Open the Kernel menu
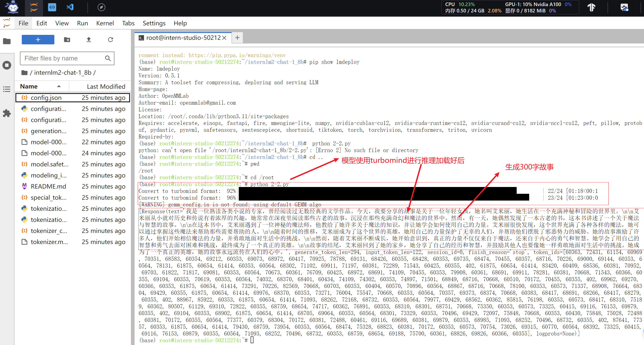This screenshot has height=345, width=644. [105, 23]
